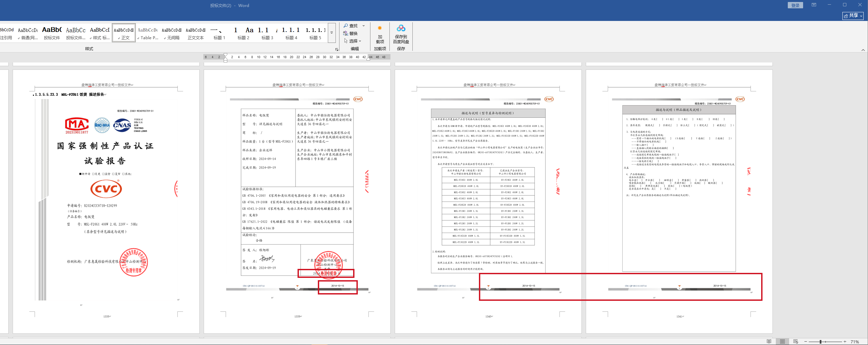Apply the 正文文本 style
868x345 pixels.
pos(195,33)
